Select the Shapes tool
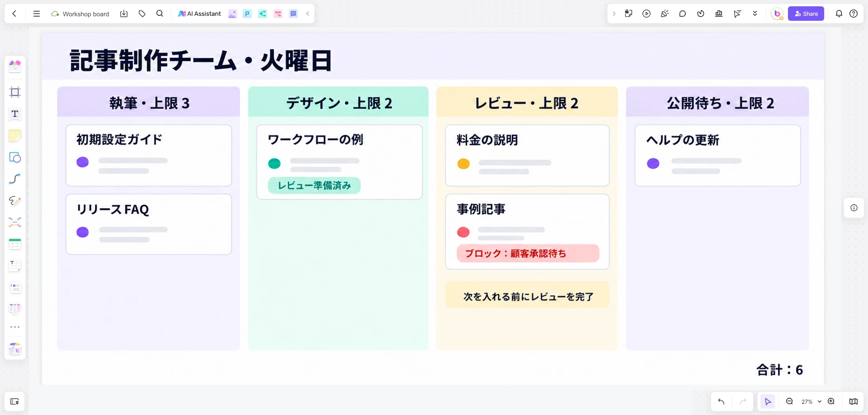868x415 pixels. (15, 157)
